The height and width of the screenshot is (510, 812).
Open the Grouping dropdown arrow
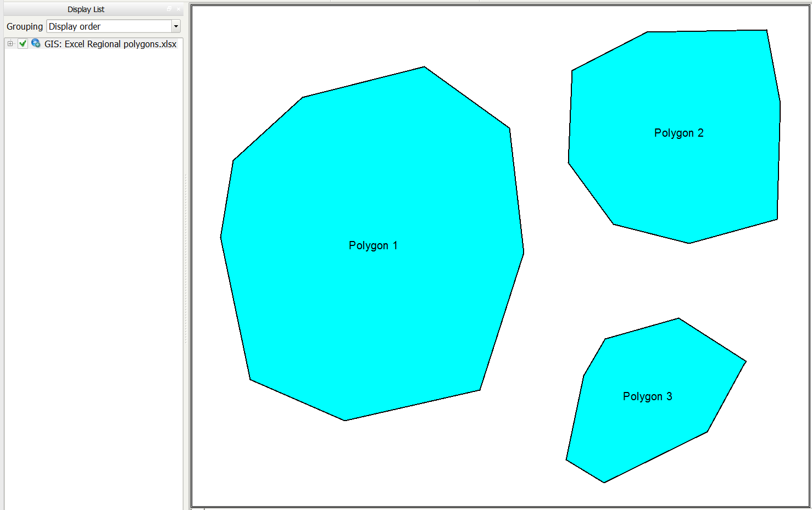[176, 26]
